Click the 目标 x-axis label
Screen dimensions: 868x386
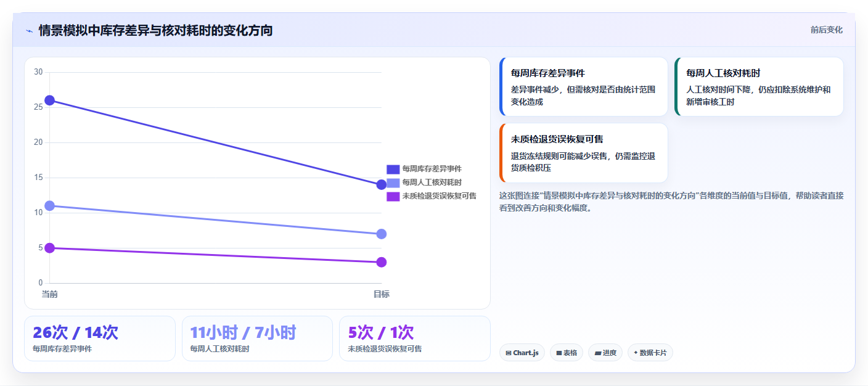click(381, 295)
